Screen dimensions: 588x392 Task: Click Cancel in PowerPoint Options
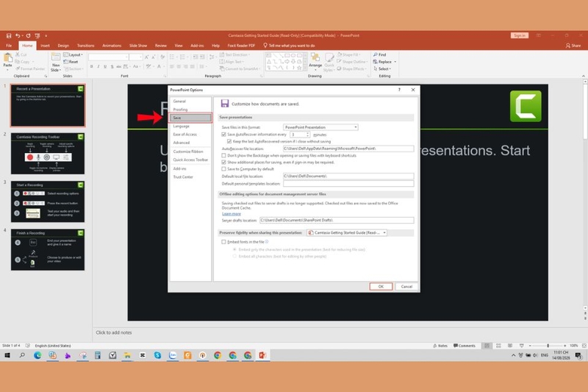coord(406,286)
